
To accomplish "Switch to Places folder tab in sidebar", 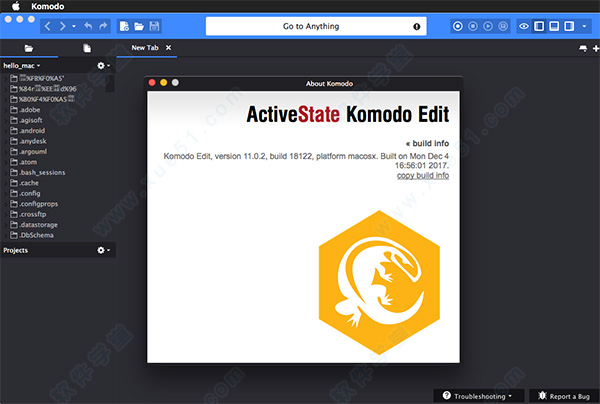I will pos(29,48).
